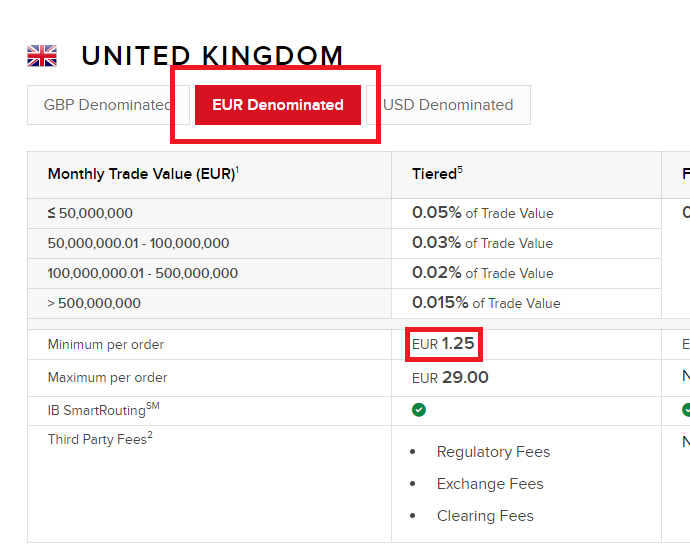Click the United Kingdom flag icon
690x547 pixels.
point(42,56)
